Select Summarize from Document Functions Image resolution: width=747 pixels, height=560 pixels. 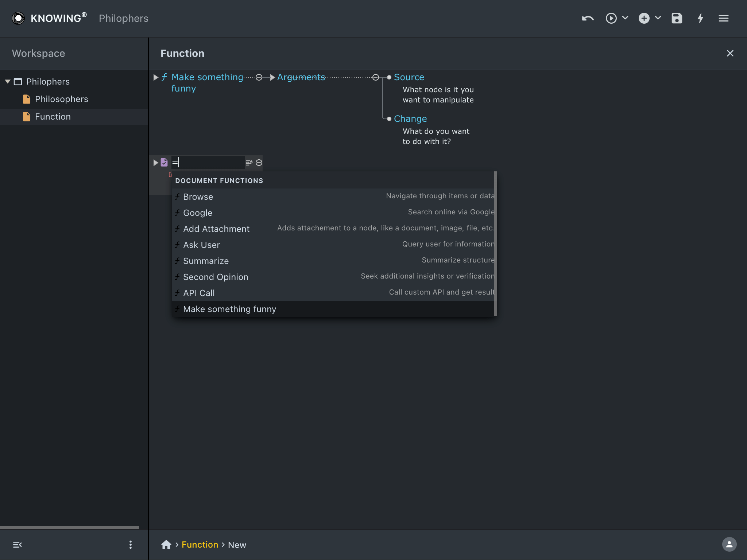pos(206,261)
